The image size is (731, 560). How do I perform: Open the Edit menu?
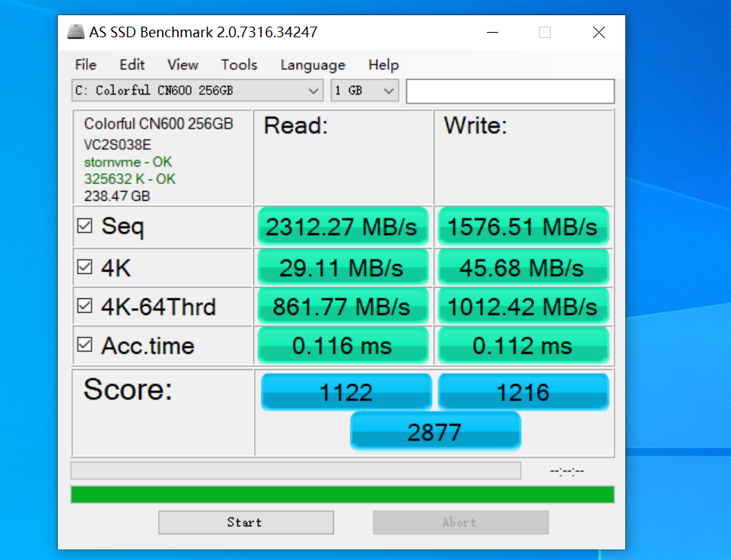[x=132, y=65]
